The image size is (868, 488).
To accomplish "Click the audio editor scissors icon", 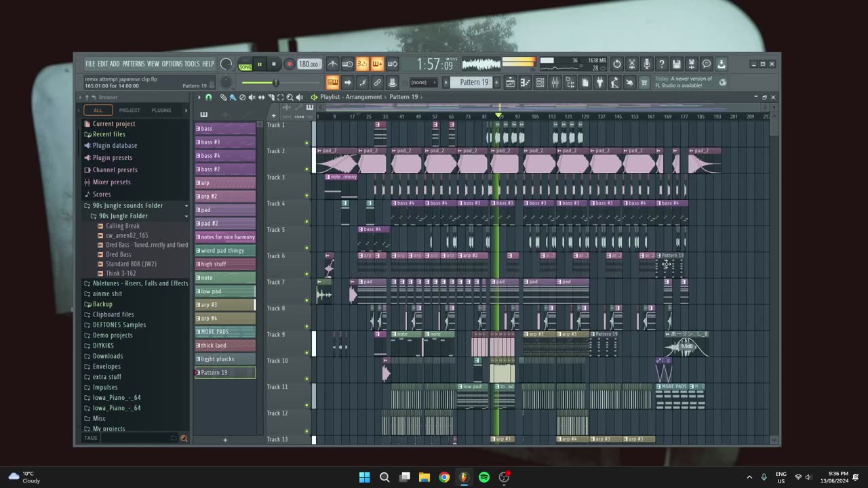I will point(632,64).
